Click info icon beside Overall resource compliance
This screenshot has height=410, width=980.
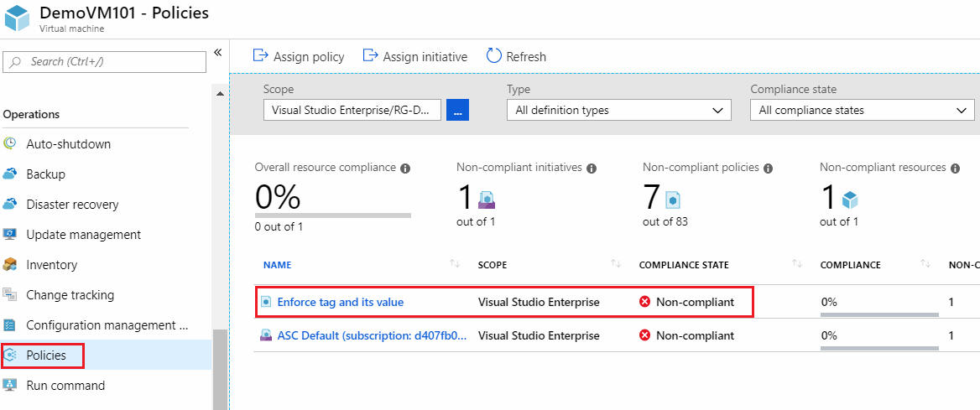405,169
